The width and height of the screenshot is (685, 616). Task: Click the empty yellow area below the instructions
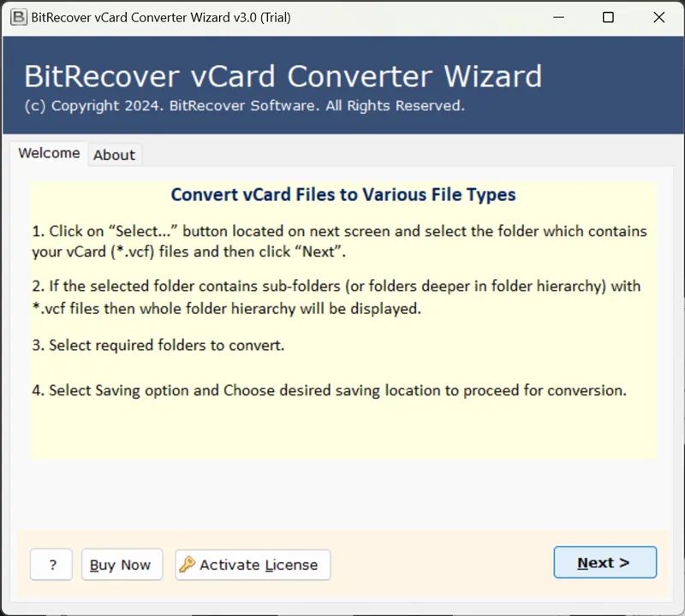coord(342,432)
